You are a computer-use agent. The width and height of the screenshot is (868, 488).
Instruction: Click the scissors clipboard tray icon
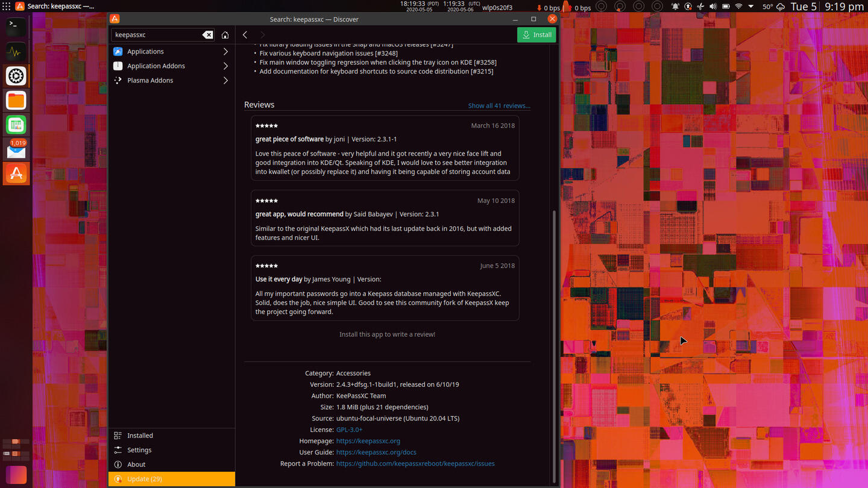[x=700, y=7]
